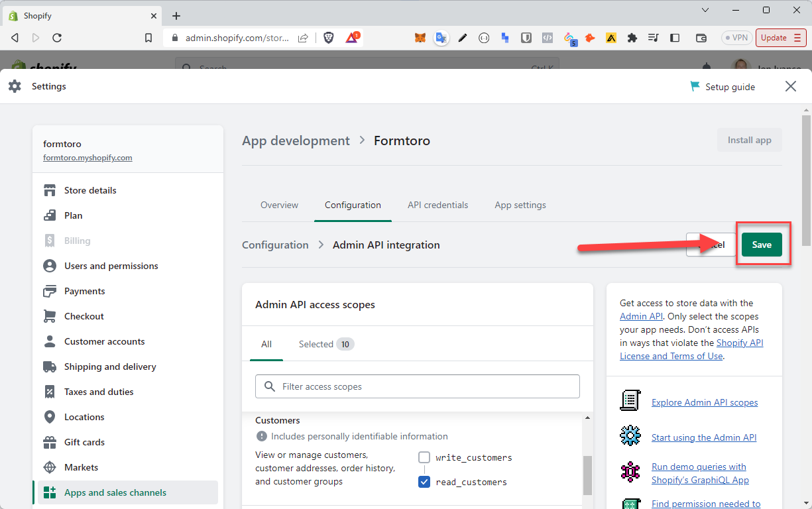Open the Setup guide
Image resolution: width=812 pixels, height=509 pixels.
(722, 87)
